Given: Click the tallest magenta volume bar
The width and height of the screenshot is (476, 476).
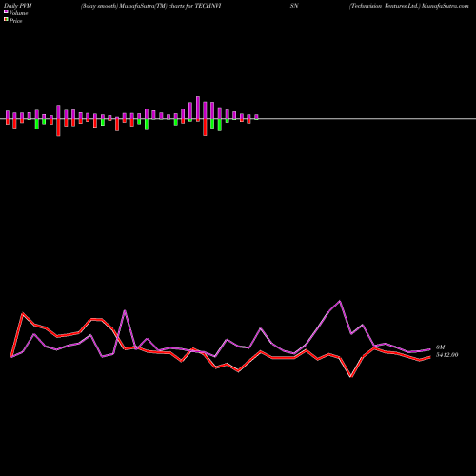Looking at the screenshot, I should (x=198, y=109).
